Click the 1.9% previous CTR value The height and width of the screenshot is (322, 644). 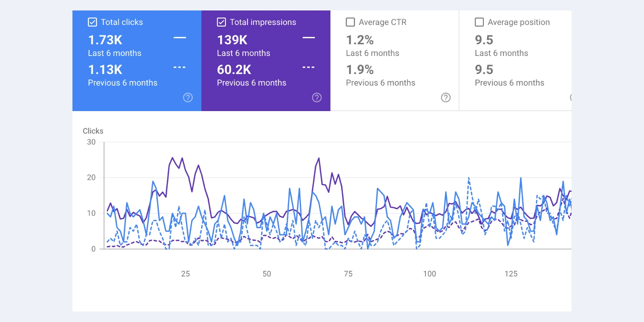(x=360, y=70)
